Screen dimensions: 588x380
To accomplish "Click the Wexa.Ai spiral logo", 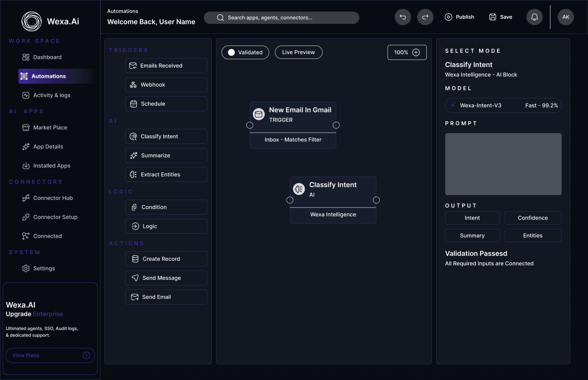I will [32, 21].
